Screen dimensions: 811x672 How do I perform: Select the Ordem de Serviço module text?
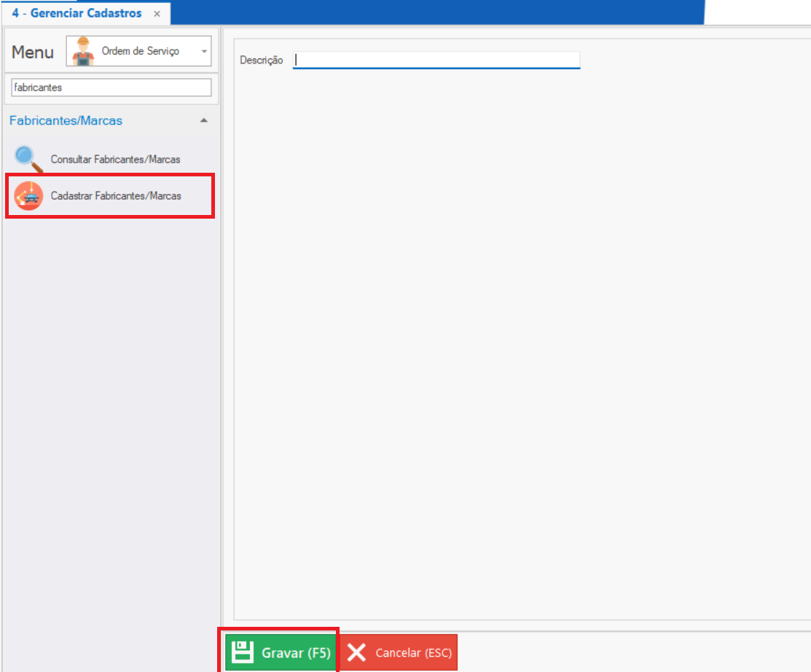coord(140,52)
